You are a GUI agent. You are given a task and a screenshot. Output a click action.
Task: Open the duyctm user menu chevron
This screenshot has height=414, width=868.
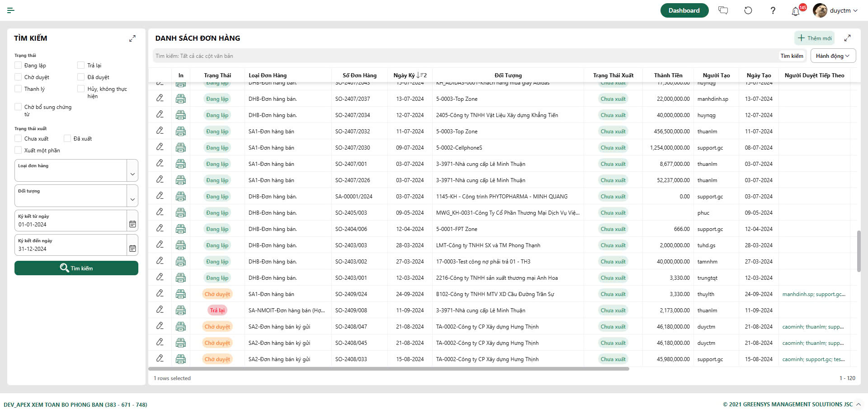tap(855, 11)
